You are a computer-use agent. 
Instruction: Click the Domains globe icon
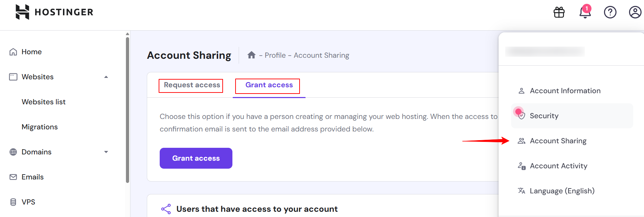tap(13, 152)
